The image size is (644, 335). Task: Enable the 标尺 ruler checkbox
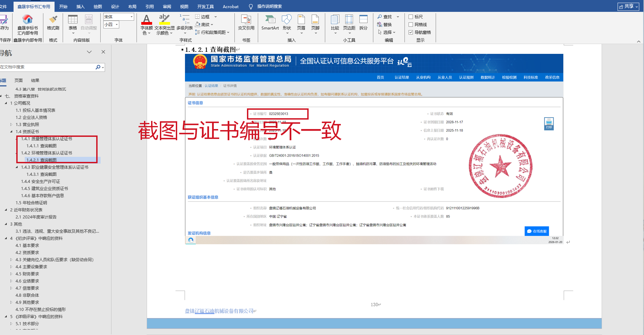coord(411,17)
